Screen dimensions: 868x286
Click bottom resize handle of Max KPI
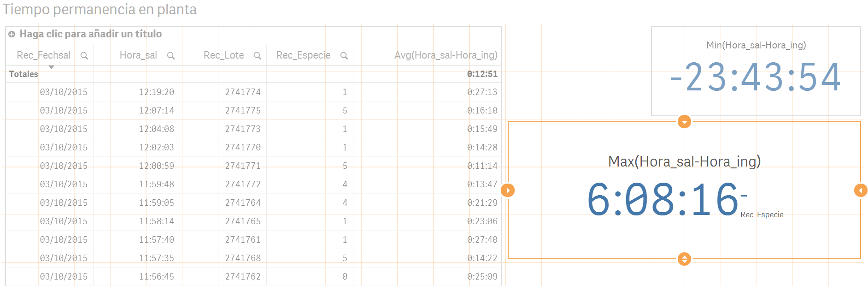(684, 259)
